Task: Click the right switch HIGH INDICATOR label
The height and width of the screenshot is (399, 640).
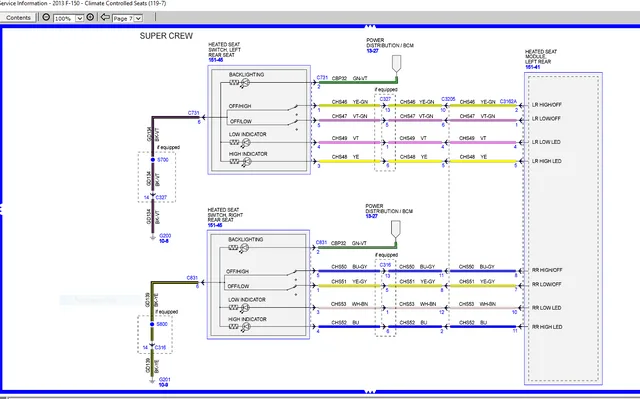Action: (247, 319)
